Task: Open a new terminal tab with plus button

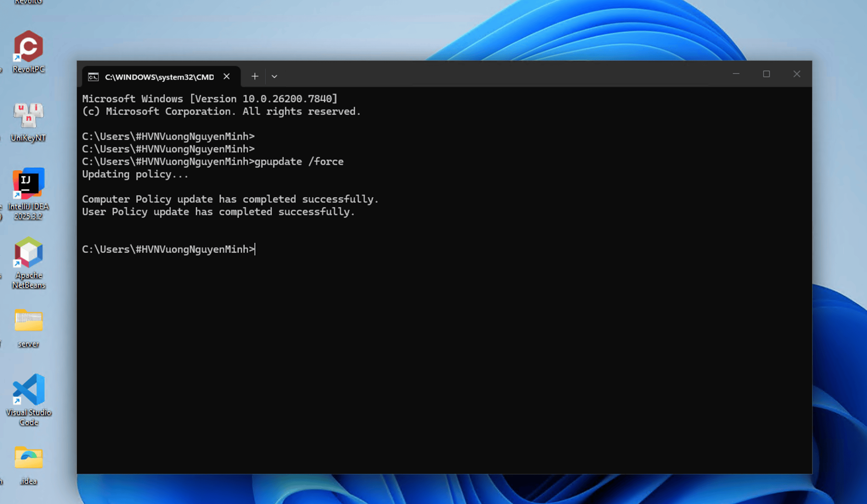Action: [255, 76]
